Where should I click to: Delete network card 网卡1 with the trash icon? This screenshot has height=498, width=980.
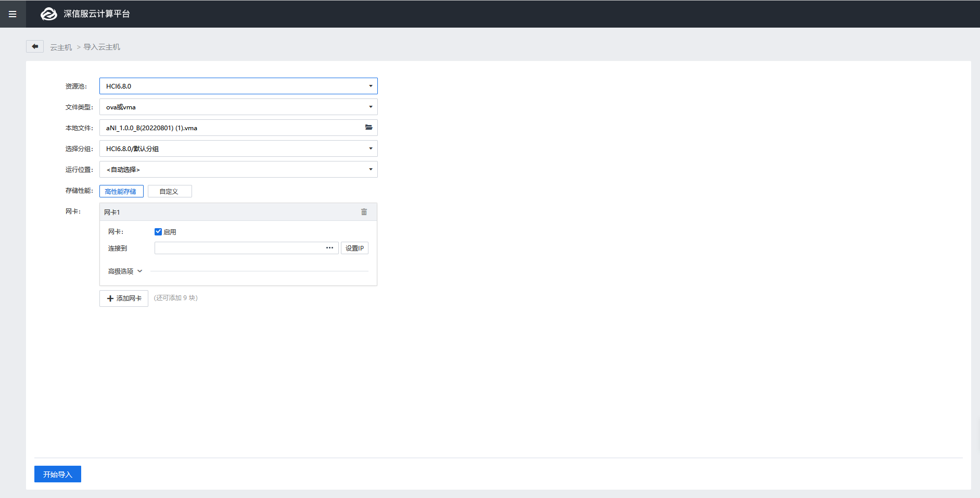[x=364, y=212]
